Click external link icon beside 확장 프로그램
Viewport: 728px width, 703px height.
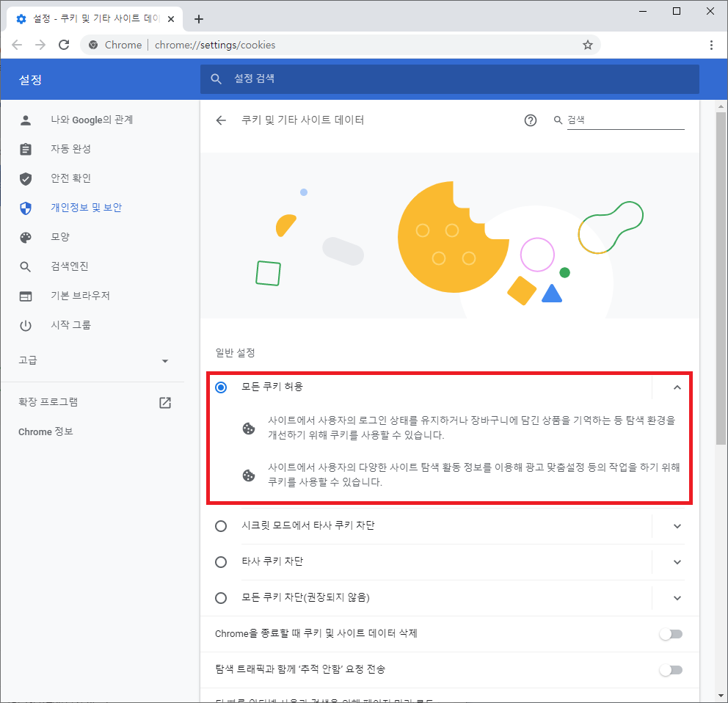point(165,403)
